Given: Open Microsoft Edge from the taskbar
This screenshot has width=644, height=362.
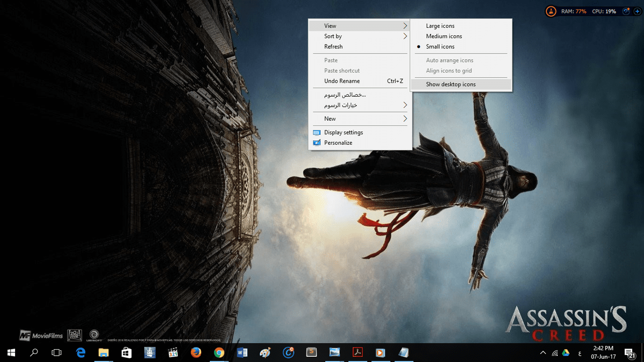Looking at the screenshot, I should pos(81,352).
